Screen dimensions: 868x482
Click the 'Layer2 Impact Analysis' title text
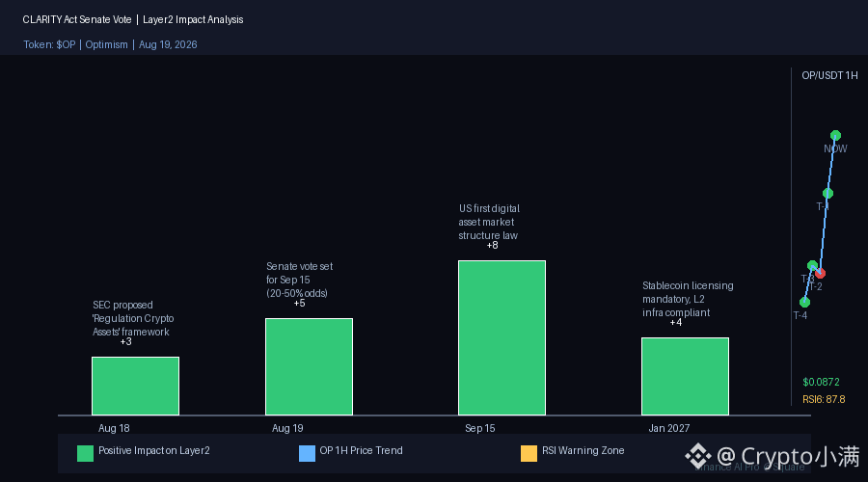click(193, 19)
